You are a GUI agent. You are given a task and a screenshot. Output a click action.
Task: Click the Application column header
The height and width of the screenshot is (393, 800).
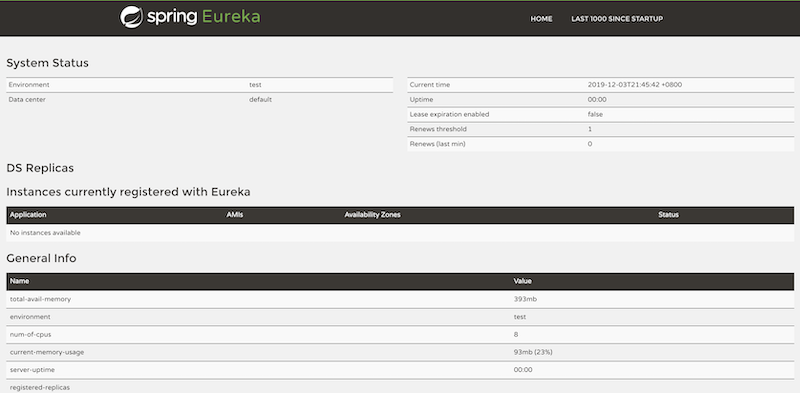point(28,215)
